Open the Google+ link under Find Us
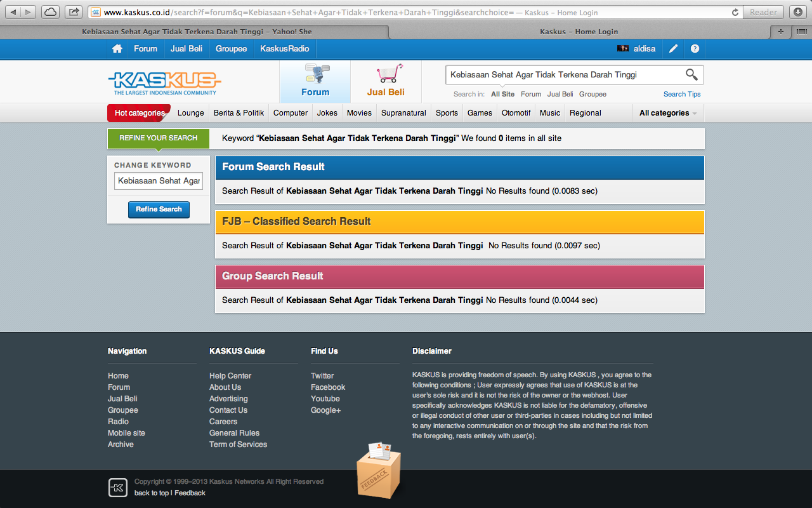Viewport: 812px width, 508px height. tap(326, 410)
